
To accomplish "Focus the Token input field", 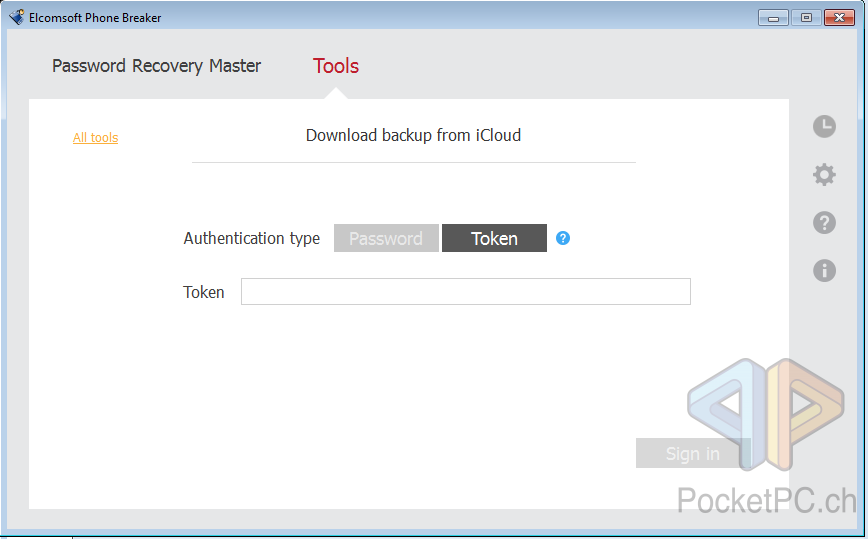I will click(466, 292).
